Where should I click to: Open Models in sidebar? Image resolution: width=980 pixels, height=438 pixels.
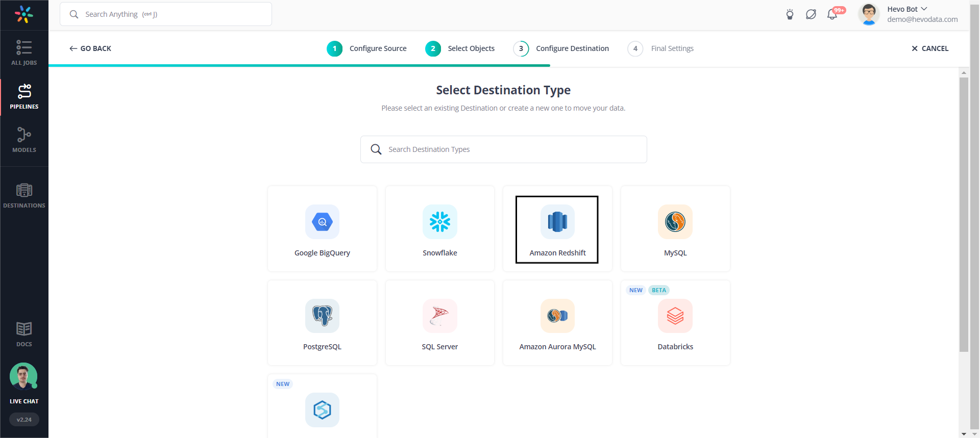coord(24,140)
